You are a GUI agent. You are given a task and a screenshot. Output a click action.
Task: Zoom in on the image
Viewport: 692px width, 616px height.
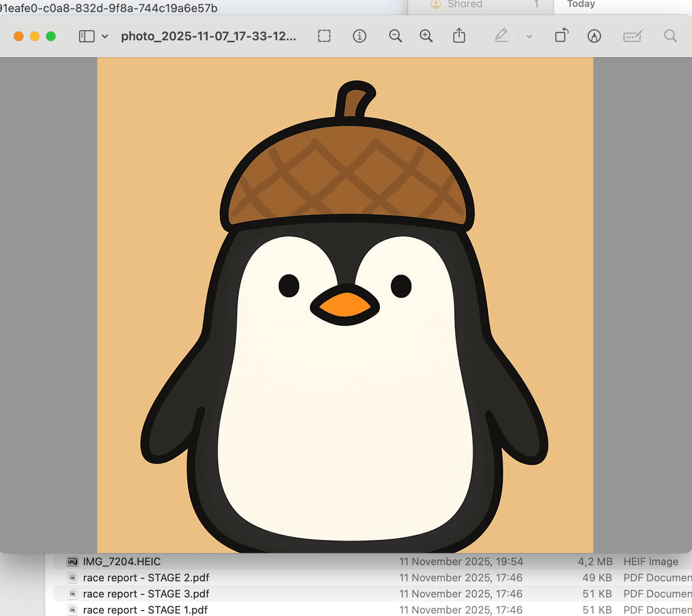click(426, 36)
